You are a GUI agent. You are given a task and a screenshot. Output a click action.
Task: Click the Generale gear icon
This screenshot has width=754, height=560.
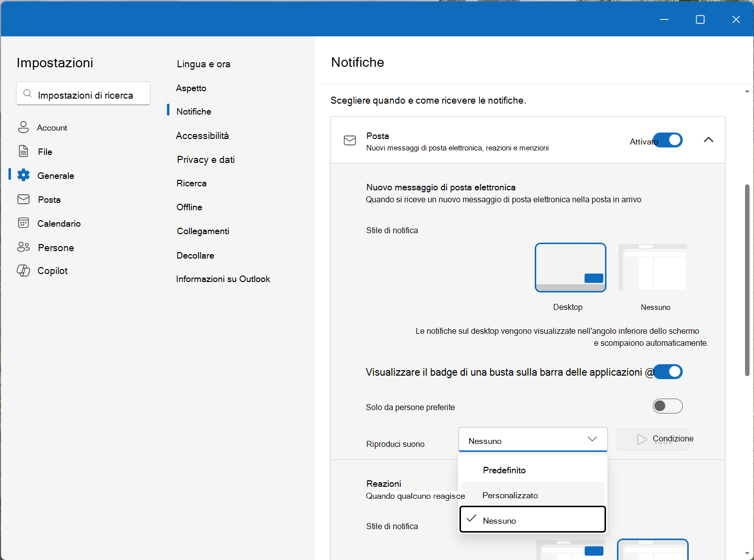(23, 175)
